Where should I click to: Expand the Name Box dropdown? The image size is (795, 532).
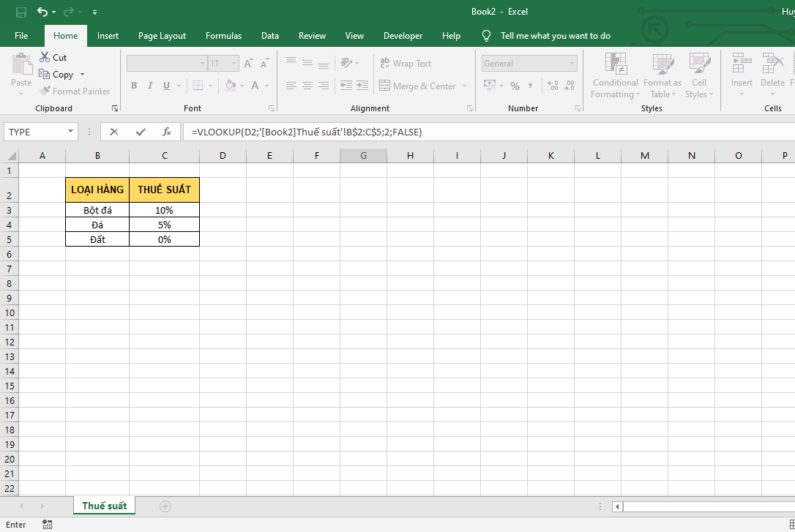click(71, 132)
